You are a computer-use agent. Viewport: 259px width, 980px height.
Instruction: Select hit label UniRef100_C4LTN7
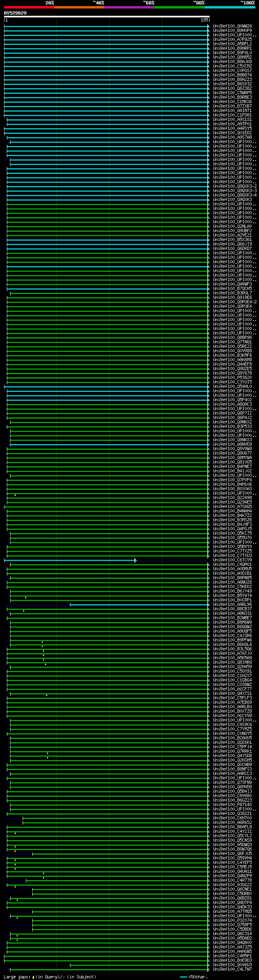click(x=232, y=969)
